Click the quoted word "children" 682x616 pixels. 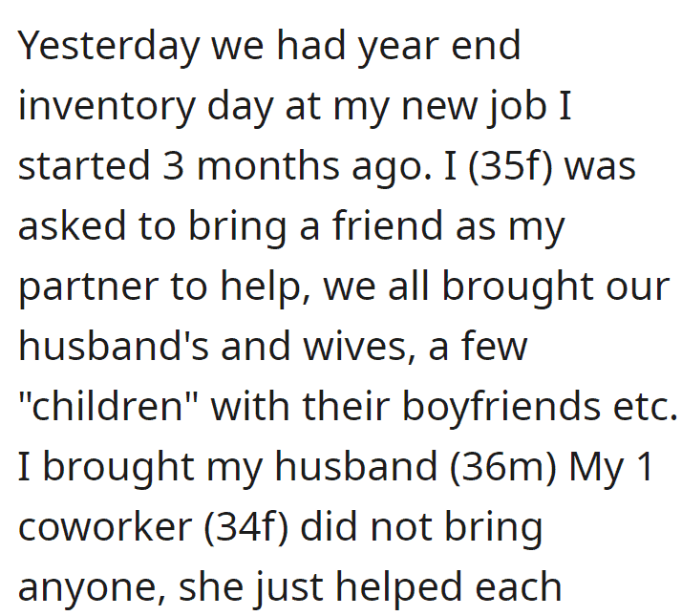coord(108,406)
